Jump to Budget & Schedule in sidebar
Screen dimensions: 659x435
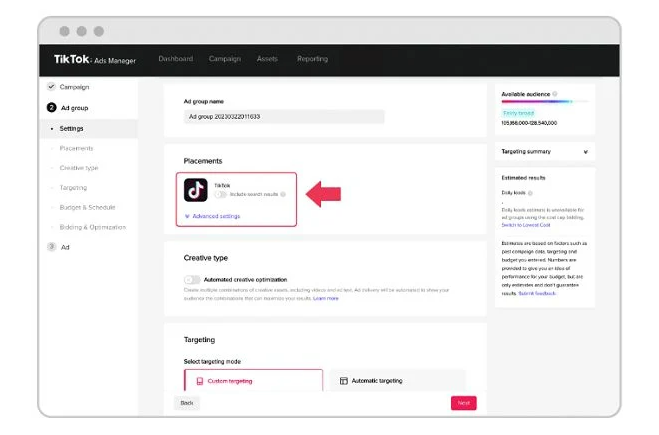[87, 207]
